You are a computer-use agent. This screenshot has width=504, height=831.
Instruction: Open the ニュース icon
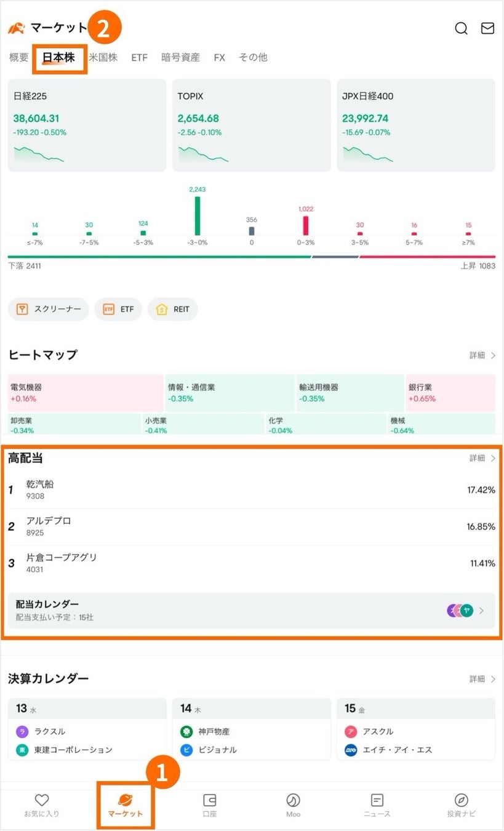click(377, 800)
